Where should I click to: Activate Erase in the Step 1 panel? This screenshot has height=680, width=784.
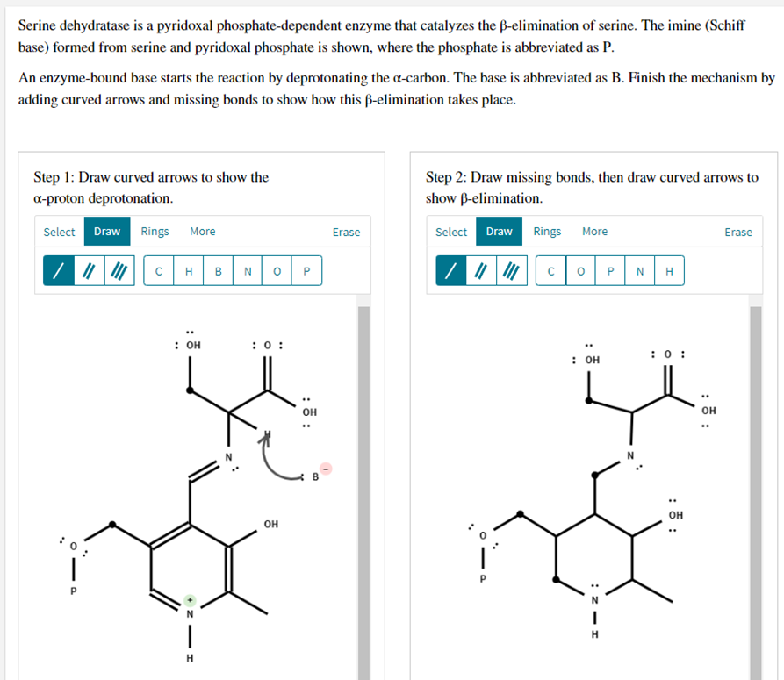[346, 231]
